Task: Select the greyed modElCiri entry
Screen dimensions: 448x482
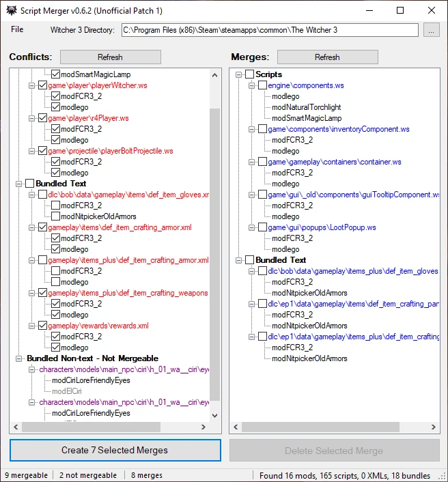Action: [67, 391]
